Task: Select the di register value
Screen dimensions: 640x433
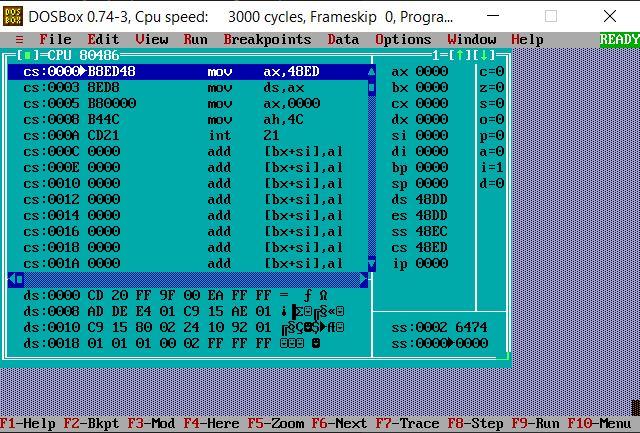Action: [432, 151]
